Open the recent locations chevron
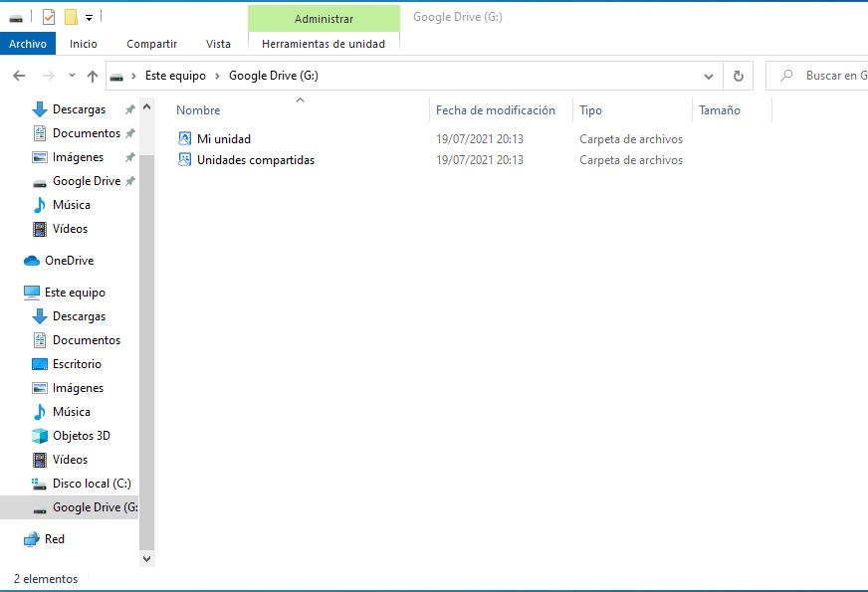 pyautogui.click(x=72, y=76)
